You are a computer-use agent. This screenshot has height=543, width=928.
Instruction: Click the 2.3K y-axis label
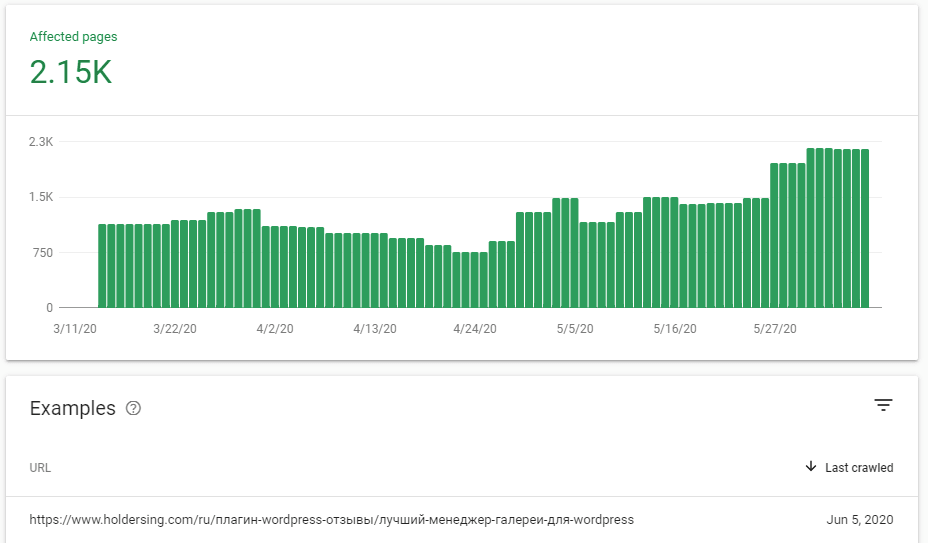(x=41, y=142)
